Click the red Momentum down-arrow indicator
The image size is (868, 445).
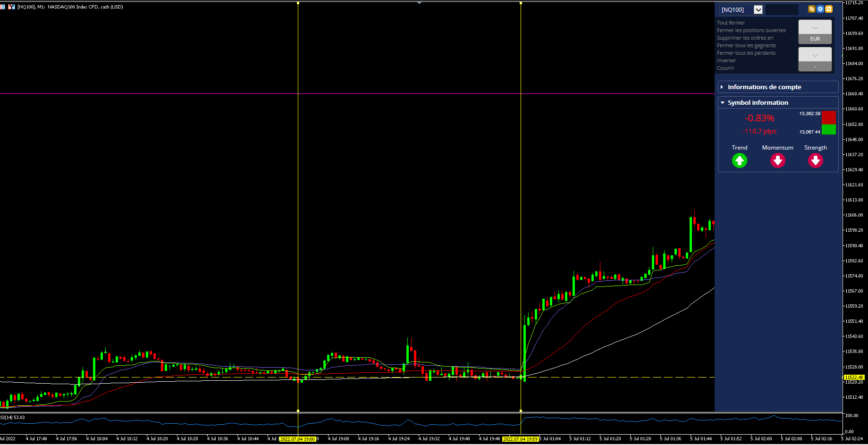778,161
